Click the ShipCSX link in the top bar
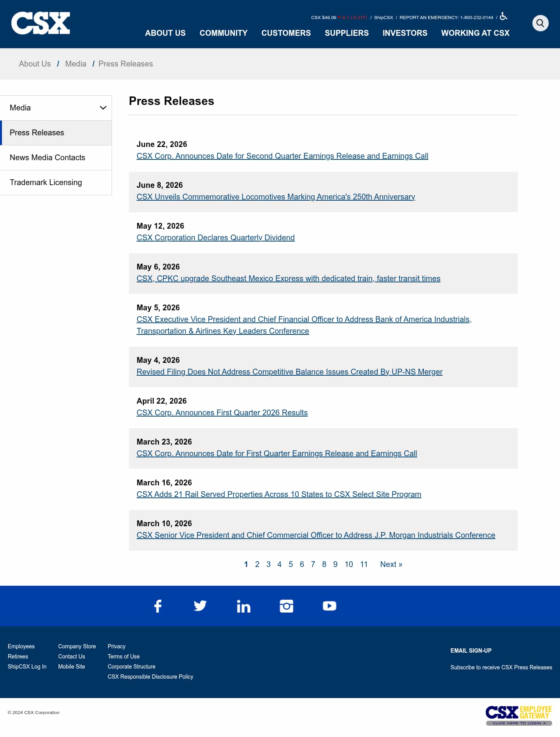This screenshot has height=737, width=560. (383, 18)
